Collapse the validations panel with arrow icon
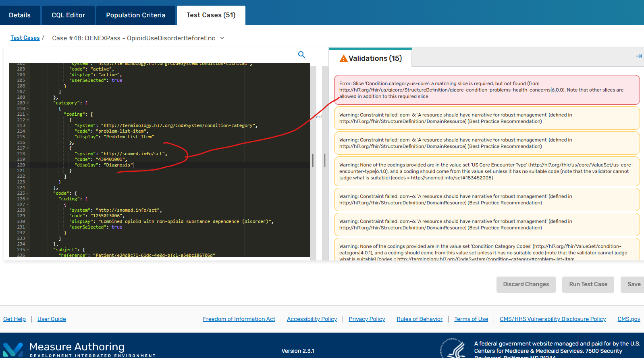 click(639, 56)
